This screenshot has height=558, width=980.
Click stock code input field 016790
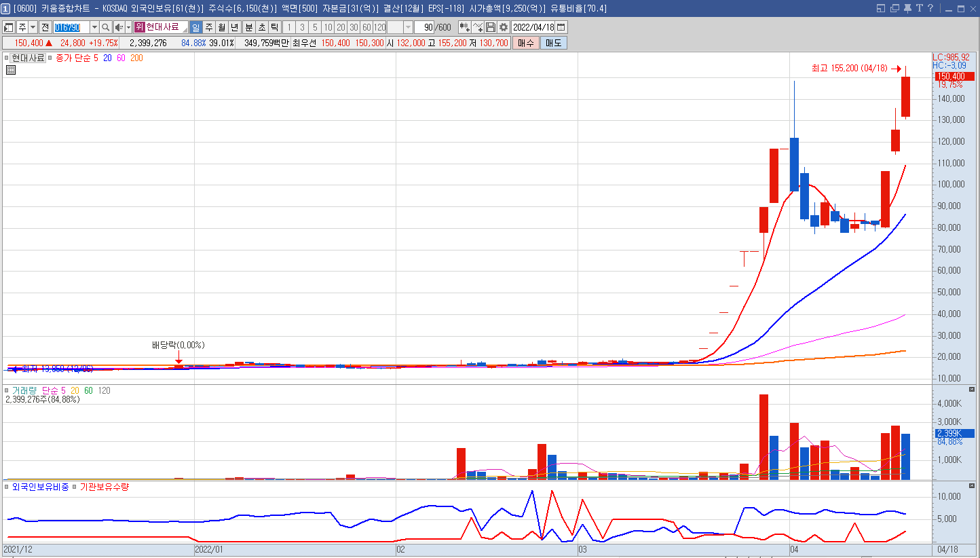coord(71,27)
